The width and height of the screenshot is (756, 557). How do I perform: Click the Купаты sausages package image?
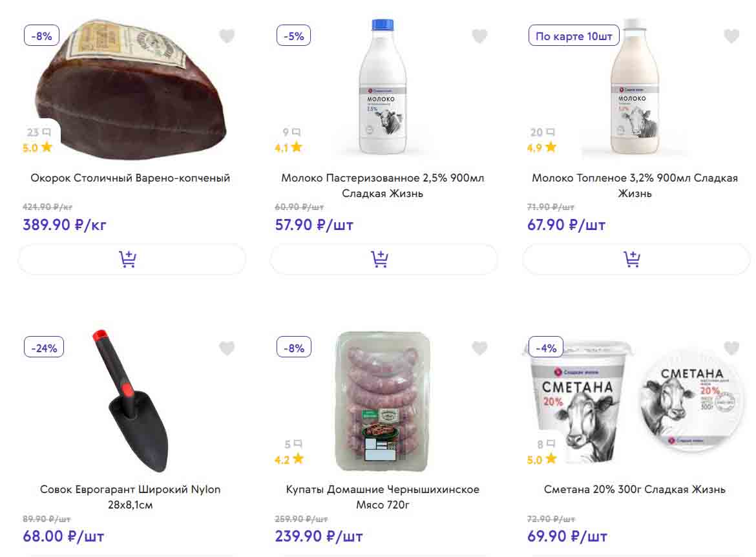(x=383, y=401)
